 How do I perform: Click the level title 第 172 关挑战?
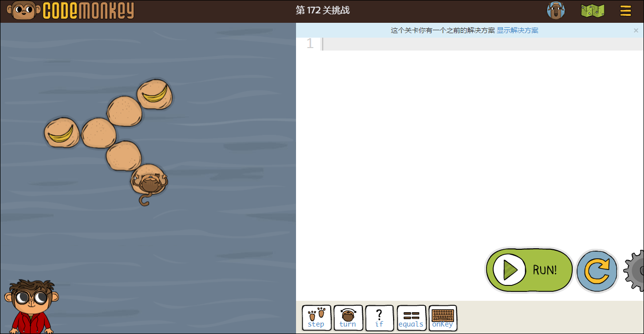coord(322,10)
